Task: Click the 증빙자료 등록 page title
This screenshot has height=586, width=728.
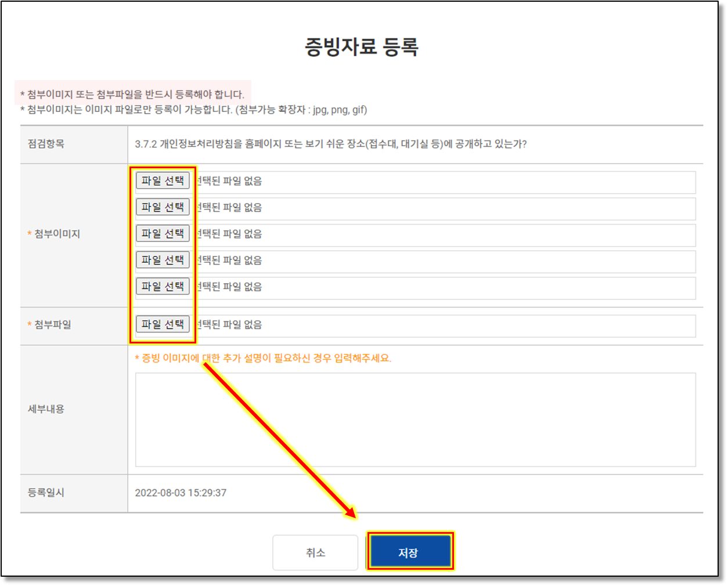Action: point(362,47)
